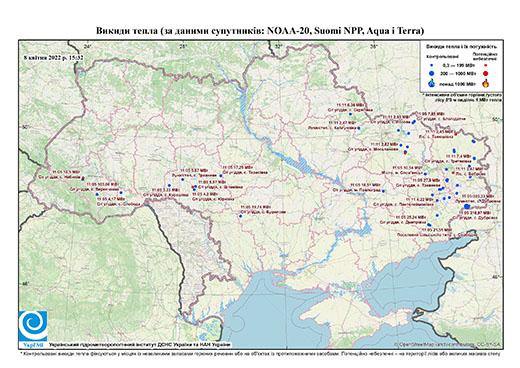Click the 0.3 — 199 MW legend label
Screen dimensions: 520x368
[458, 66]
